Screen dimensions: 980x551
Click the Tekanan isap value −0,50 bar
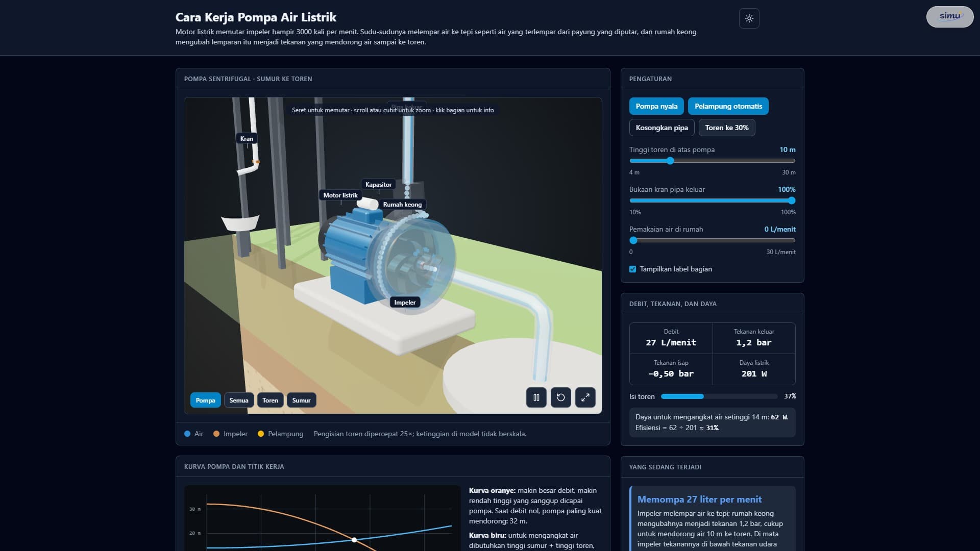(x=671, y=374)
